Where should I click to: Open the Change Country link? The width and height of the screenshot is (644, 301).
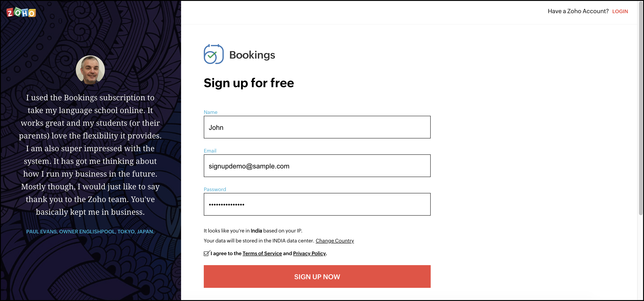(x=334, y=240)
